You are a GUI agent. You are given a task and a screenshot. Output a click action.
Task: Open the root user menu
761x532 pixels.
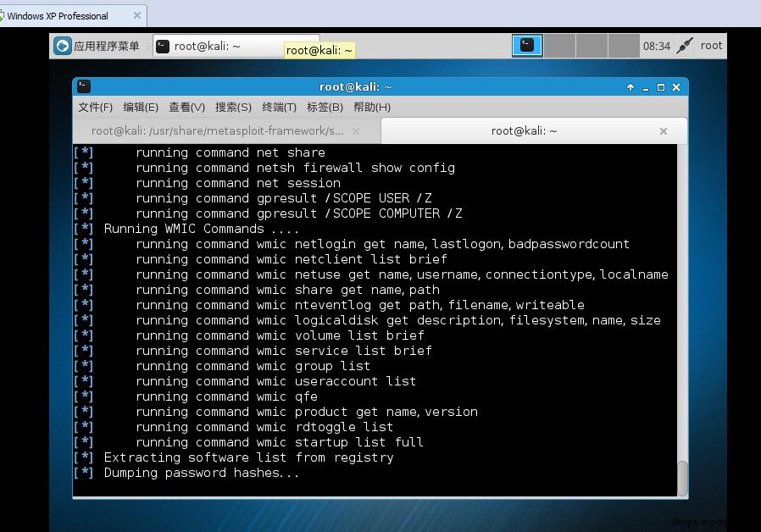coord(711,46)
